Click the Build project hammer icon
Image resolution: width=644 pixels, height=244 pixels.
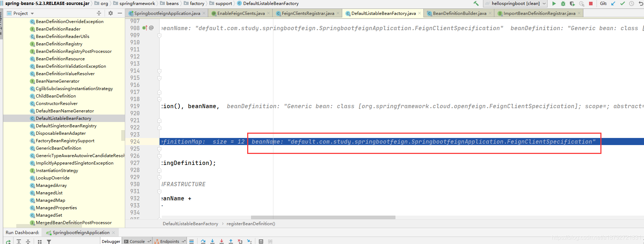[476, 4]
